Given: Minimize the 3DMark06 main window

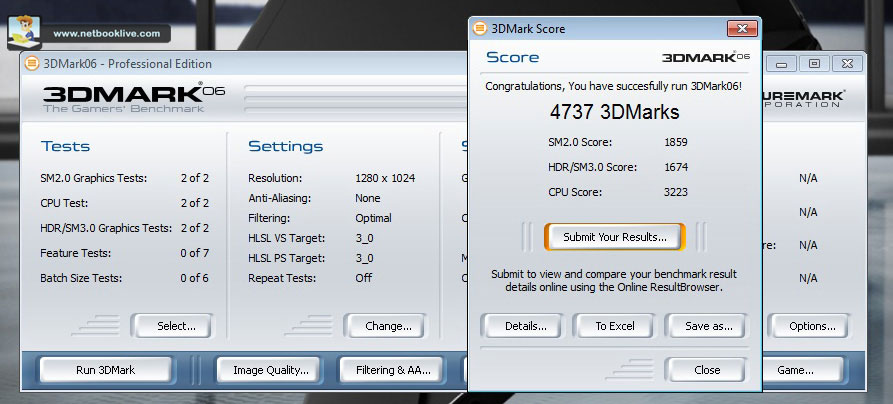Looking at the screenshot, I should [781, 64].
